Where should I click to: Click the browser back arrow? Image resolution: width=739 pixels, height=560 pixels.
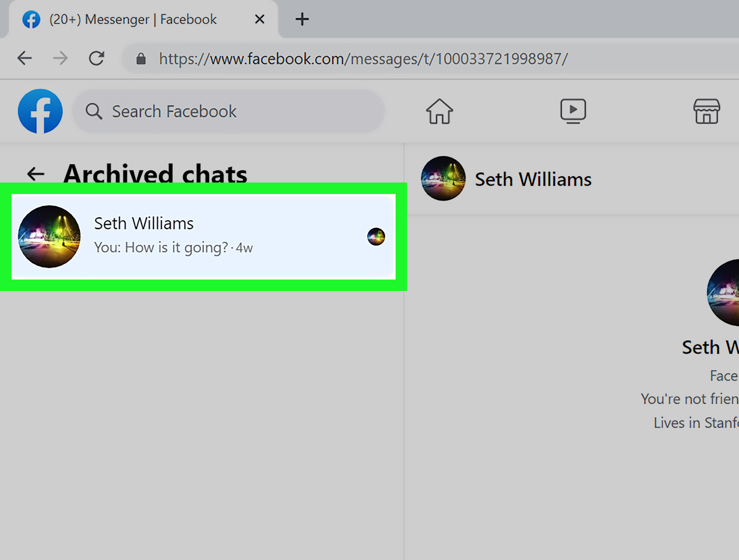coord(24,58)
